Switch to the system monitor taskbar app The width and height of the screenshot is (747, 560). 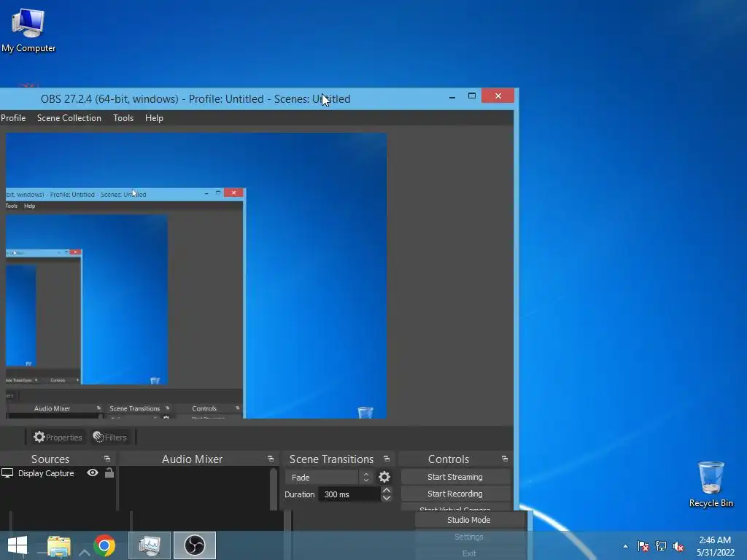149,545
